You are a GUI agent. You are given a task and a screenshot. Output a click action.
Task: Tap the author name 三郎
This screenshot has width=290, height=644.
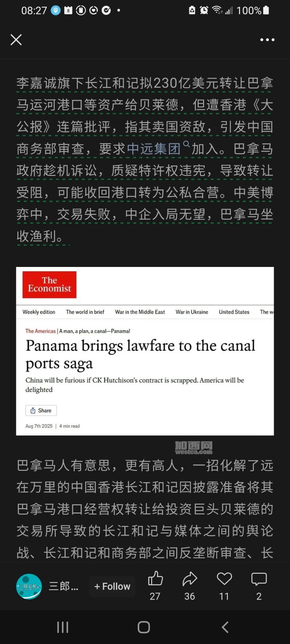pos(64,586)
